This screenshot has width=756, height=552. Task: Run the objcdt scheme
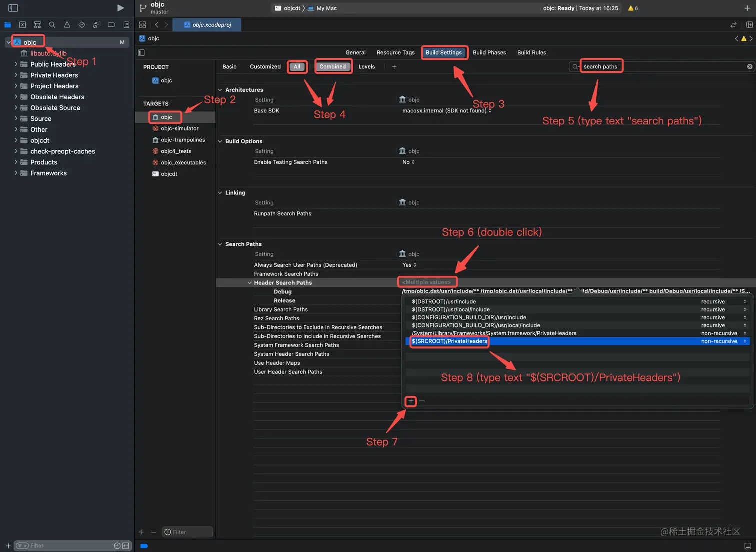coord(120,8)
